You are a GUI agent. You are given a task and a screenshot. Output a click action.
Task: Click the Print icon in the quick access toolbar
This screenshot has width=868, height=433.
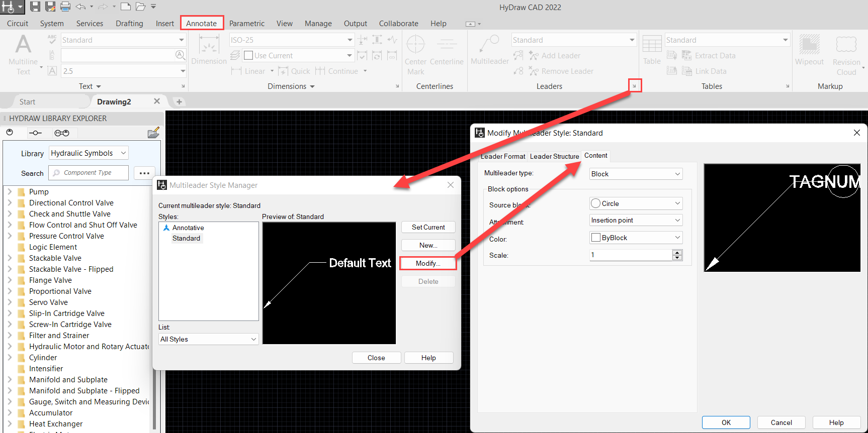pyautogui.click(x=65, y=7)
